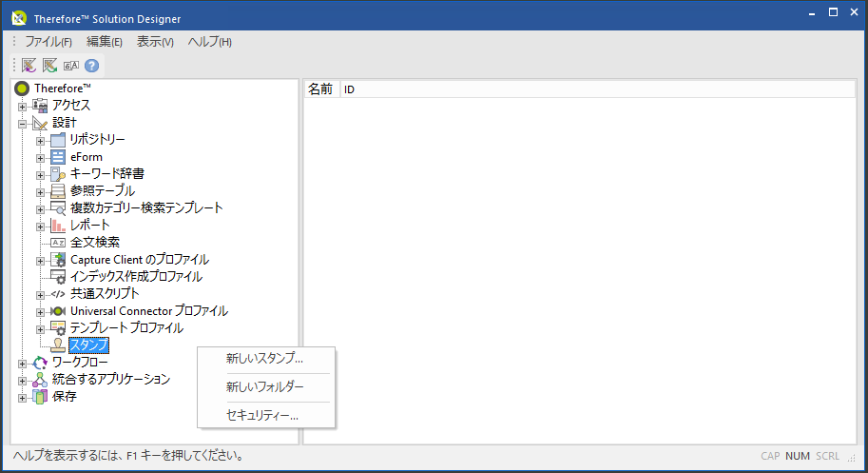Image resolution: width=868 pixels, height=473 pixels.
Task: Collapse the 設計 node
Action: pyautogui.click(x=22, y=124)
